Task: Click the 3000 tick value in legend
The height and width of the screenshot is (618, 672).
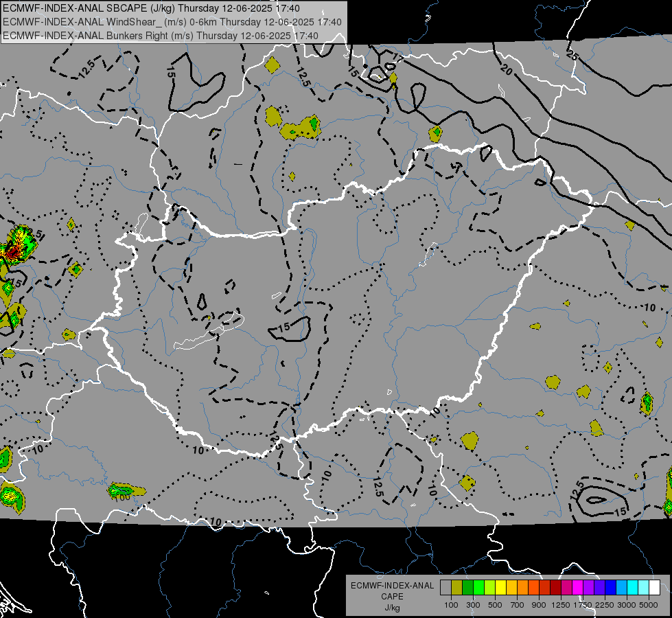Action: (x=627, y=605)
